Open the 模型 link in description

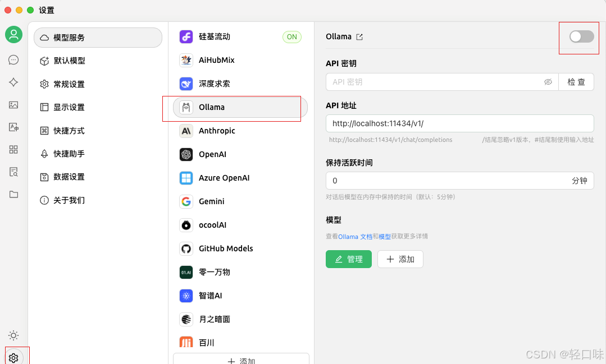(385, 237)
